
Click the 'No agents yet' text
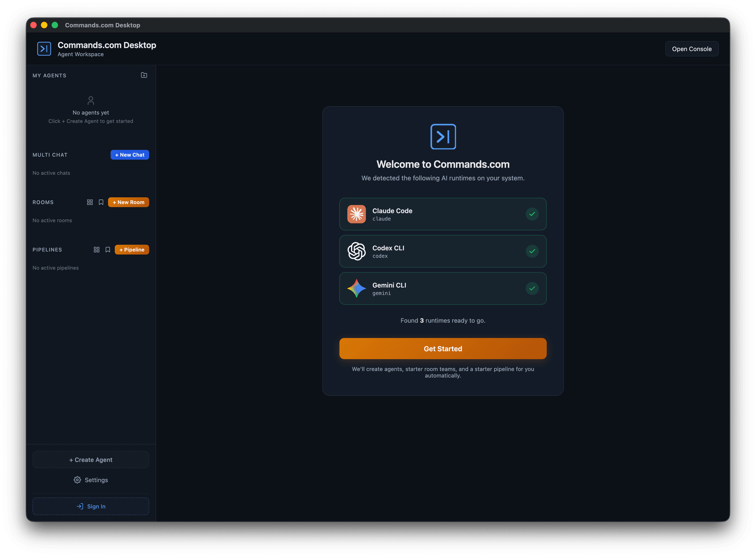coord(91,113)
